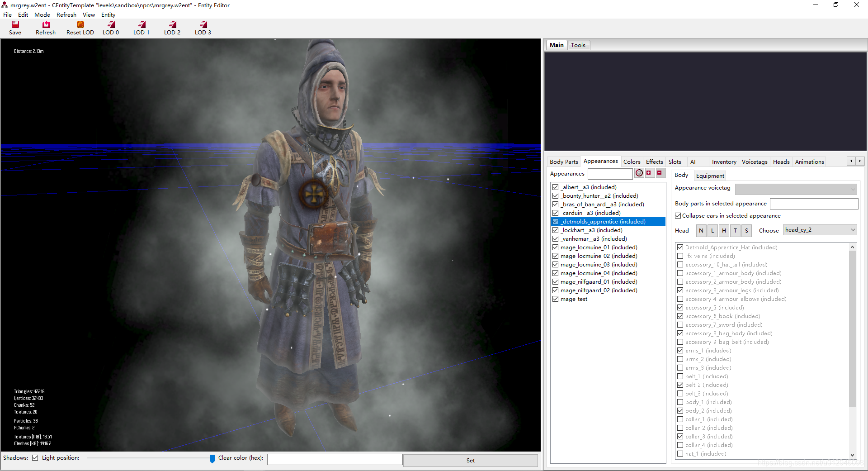Disable accessory_6_book body part
The image size is (868, 471).
pos(680,316)
